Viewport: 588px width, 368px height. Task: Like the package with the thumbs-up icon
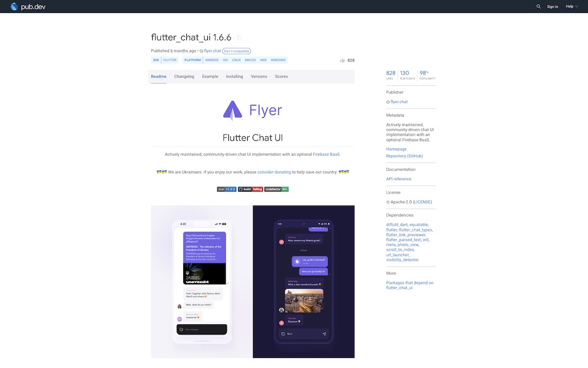click(x=342, y=60)
